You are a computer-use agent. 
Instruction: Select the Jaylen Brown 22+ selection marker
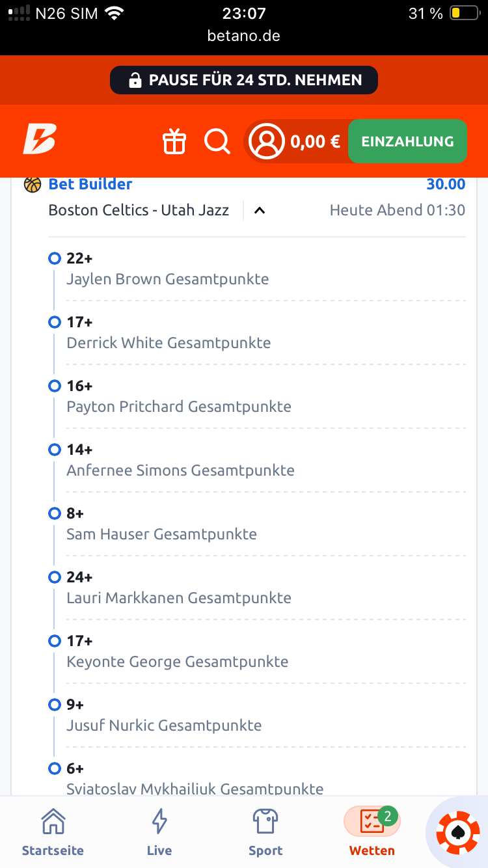pos(55,258)
